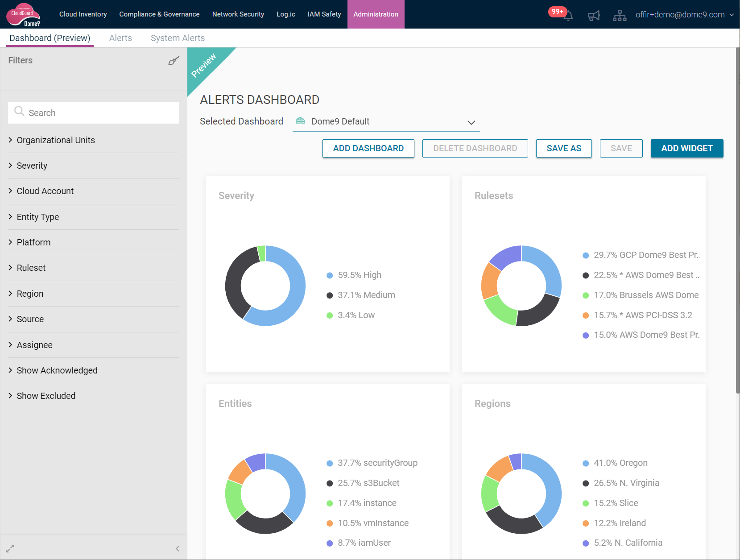The image size is (740, 560).
Task: Select 10.5% vmInstance legend entry
Action: coord(368,523)
